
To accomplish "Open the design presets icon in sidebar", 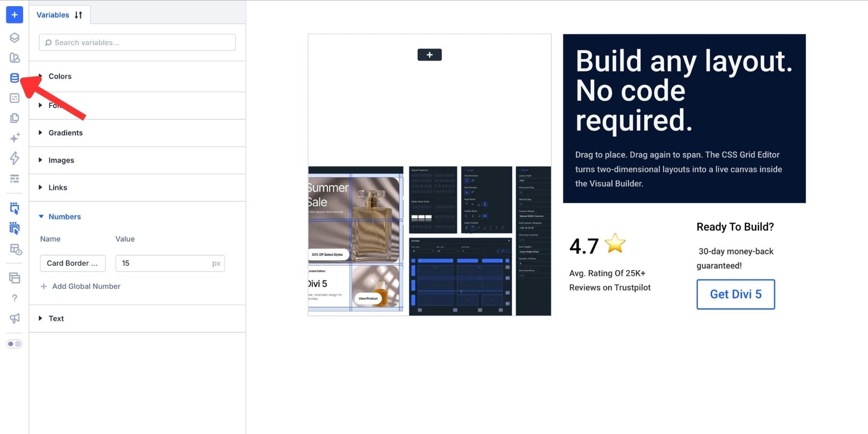I will point(14,58).
